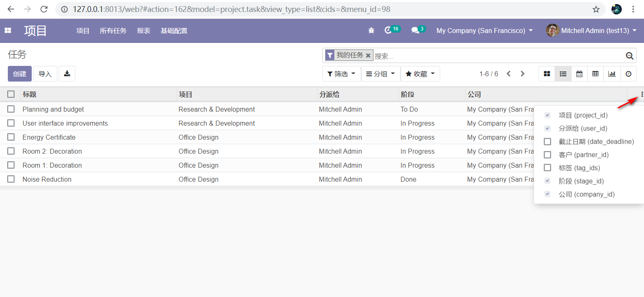644x297 pixels.
Task: Click the bug debug tools icon
Action: click(371, 30)
